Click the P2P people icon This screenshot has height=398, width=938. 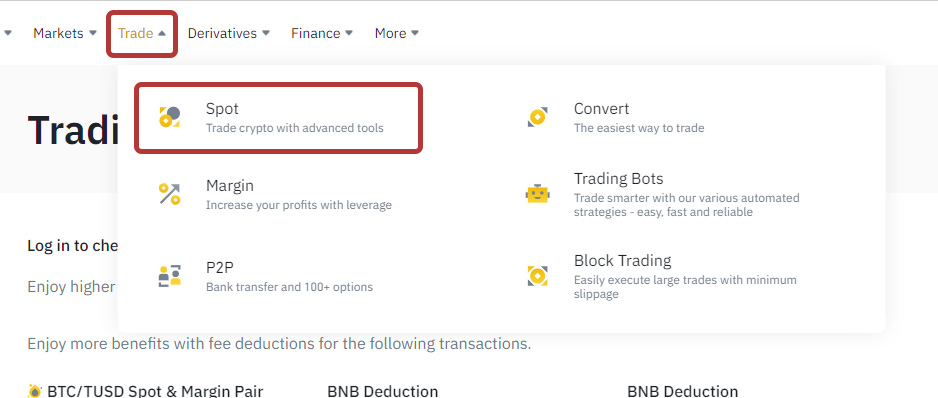coord(169,276)
